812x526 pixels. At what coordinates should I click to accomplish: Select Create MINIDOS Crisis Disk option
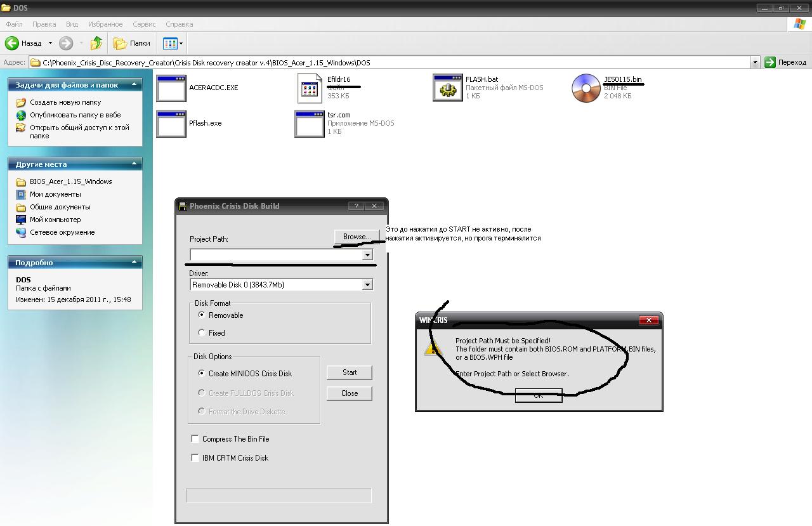click(202, 373)
